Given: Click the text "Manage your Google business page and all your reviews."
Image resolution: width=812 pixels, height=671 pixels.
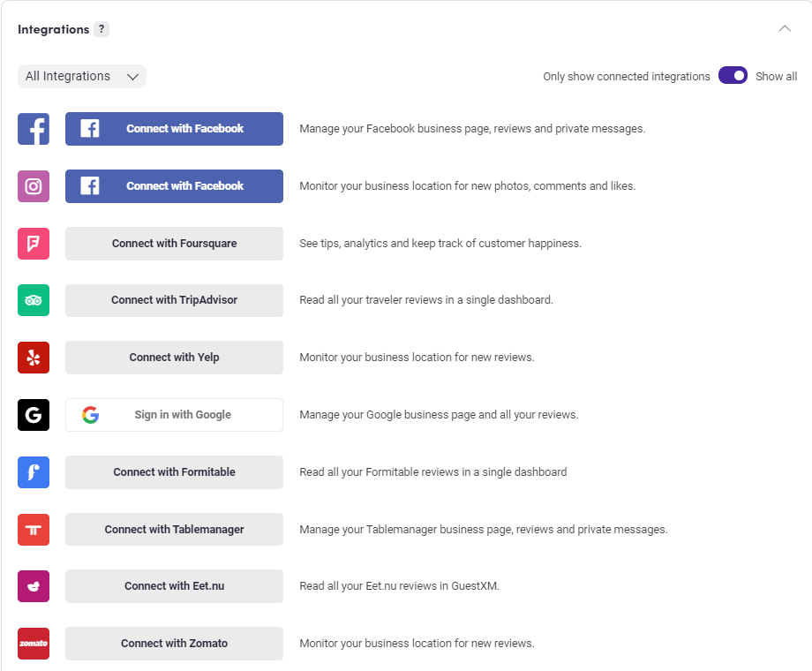Looking at the screenshot, I should click(439, 415).
